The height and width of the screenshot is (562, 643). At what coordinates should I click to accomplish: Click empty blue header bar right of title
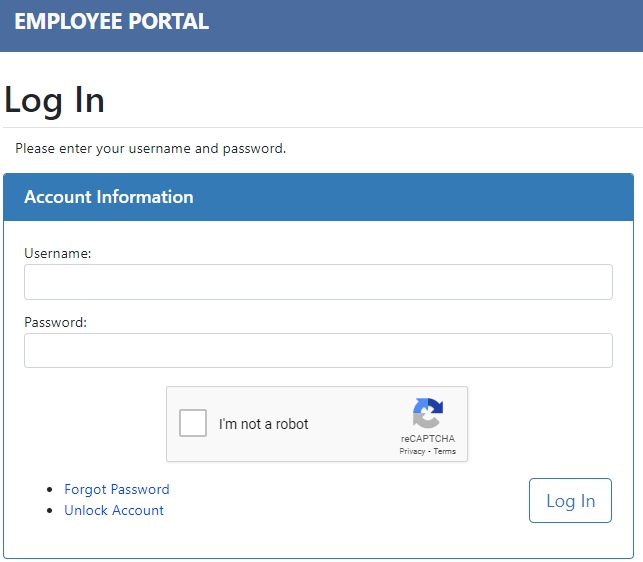(x=430, y=24)
